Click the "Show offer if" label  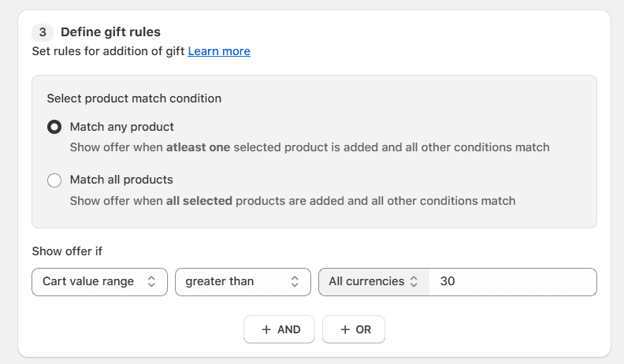(x=67, y=251)
